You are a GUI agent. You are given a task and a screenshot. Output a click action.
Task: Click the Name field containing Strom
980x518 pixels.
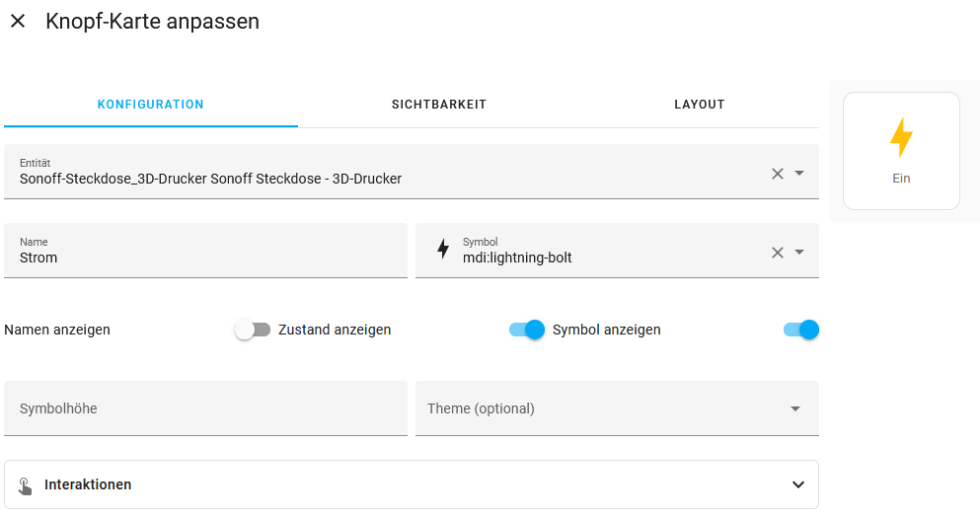pyautogui.click(x=205, y=251)
